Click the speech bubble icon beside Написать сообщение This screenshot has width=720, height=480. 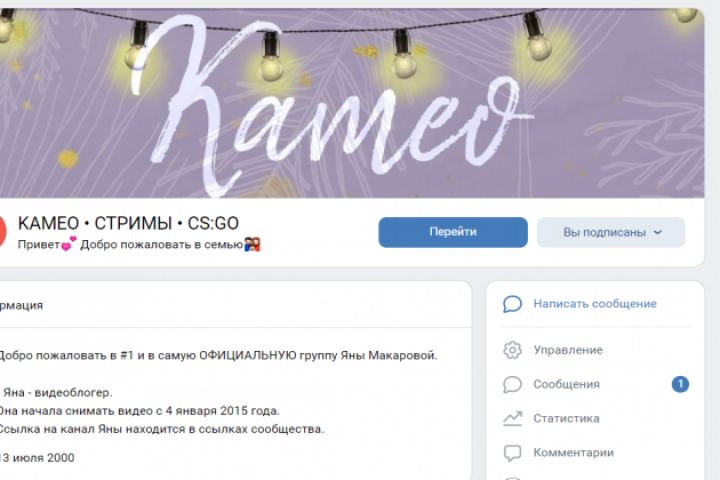512,304
